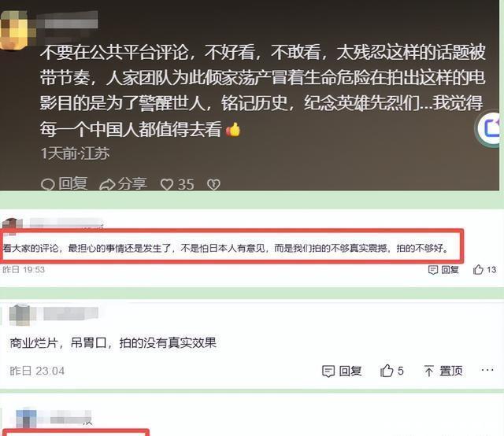Screen dimensions: 504x436
Task: Open the blurred username of top commenter
Action: click(67, 21)
